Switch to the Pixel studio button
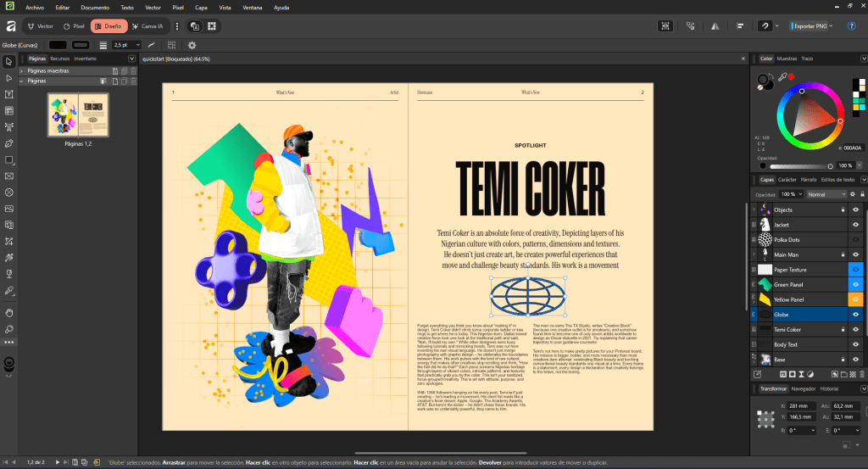Viewport: 868px width, 469px height. (x=73, y=26)
